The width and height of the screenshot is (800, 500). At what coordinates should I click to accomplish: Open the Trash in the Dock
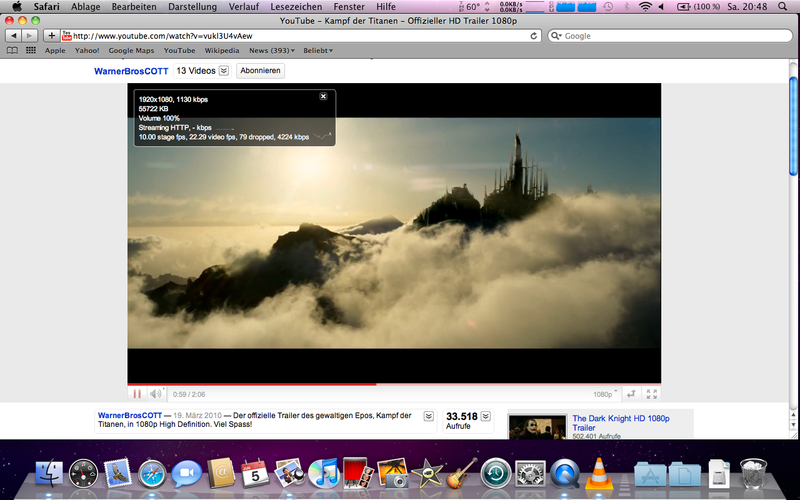click(x=753, y=473)
